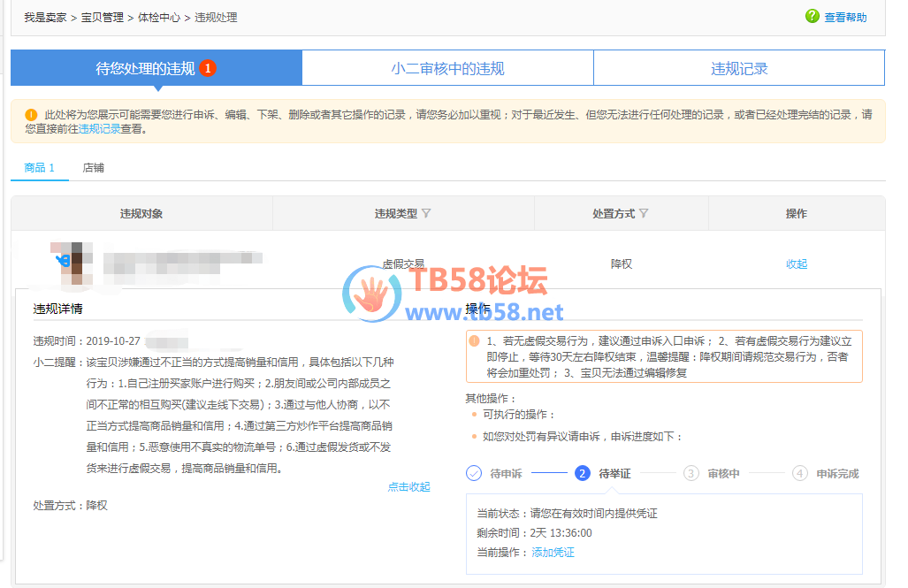Click the step 4 申诉完成 circle
The image size is (908, 588).
800,473
